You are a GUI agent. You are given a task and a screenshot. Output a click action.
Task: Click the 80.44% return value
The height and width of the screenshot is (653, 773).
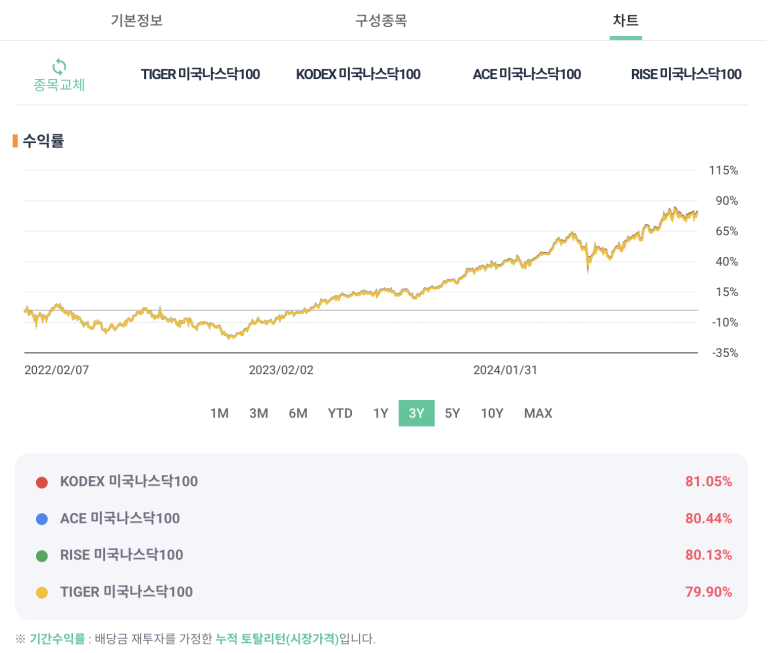[x=708, y=518]
